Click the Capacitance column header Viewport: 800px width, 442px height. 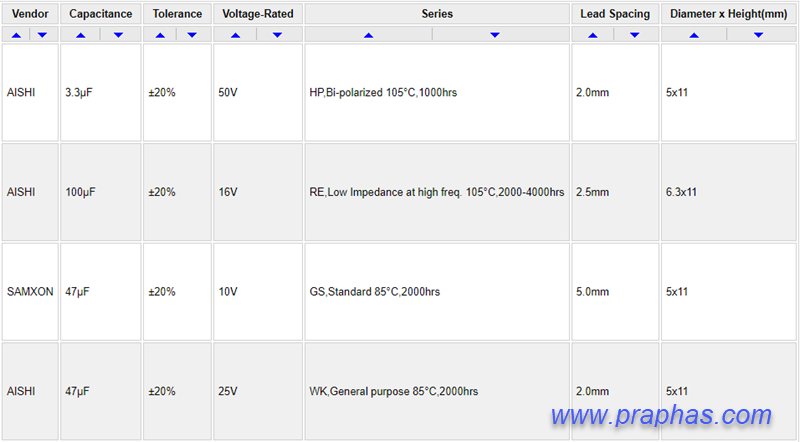[101, 14]
